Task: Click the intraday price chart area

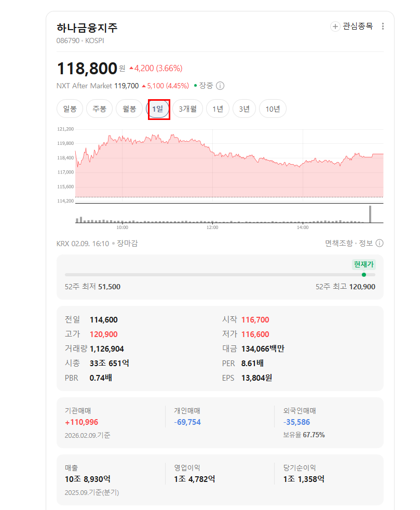Action: [229, 166]
